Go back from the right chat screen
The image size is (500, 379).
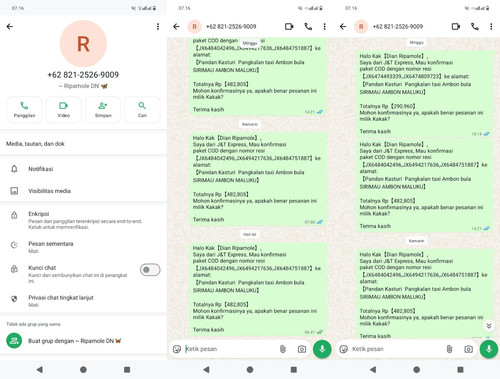[343, 27]
